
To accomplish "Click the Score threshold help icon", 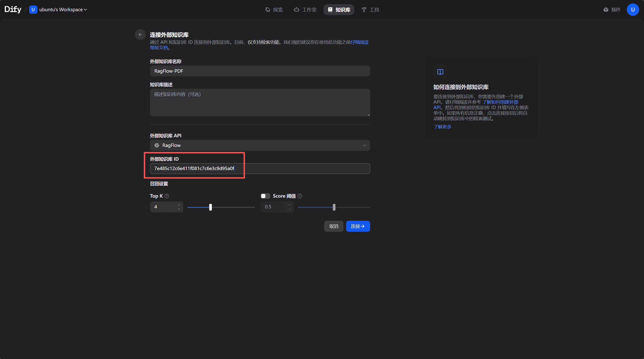I will click(x=300, y=196).
